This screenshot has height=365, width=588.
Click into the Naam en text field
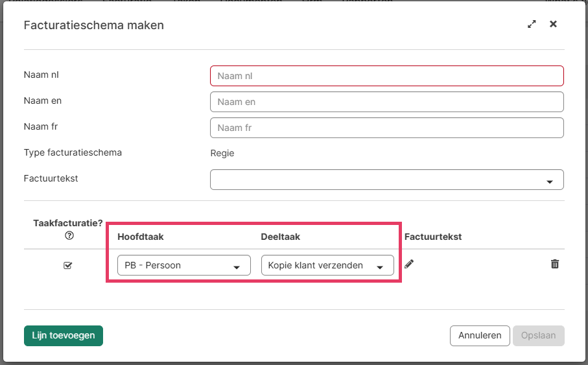point(386,102)
